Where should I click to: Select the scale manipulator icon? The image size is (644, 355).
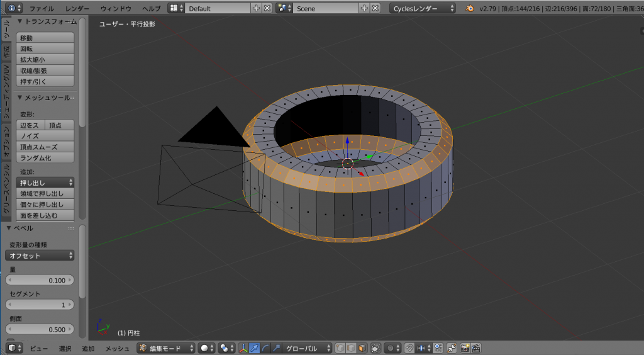(x=276, y=348)
